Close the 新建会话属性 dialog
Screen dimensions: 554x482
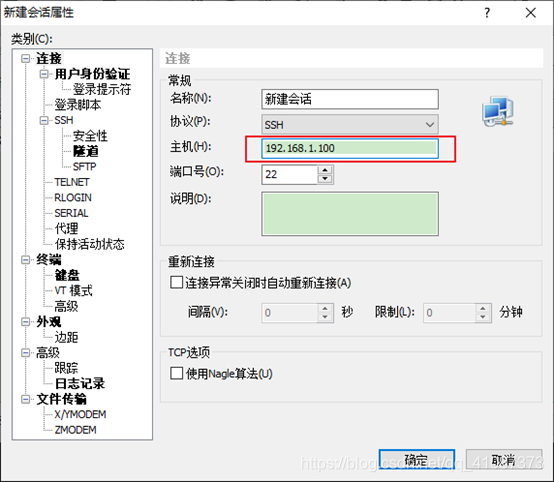pyautogui.click(x=530, y=13)
